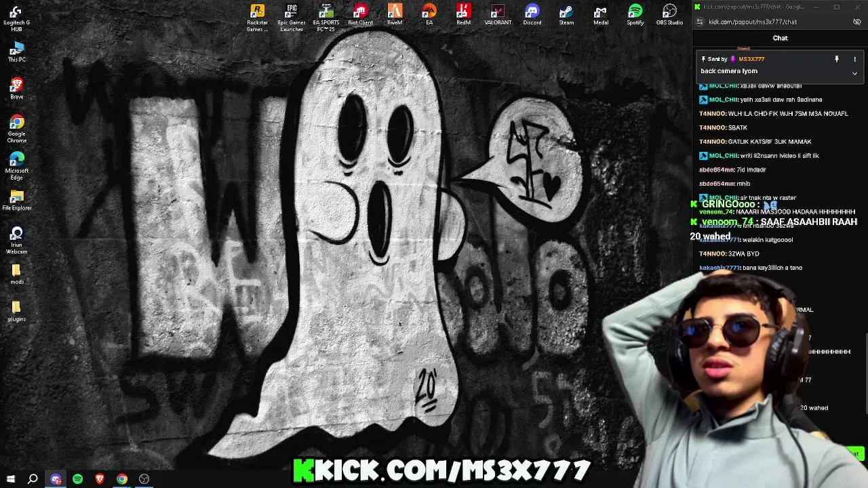Image resolution: width=868 pixels, height=488 pixels.
Task: Click message 'writi li2nsann lvideo li sift lik'
Action: 779,156
